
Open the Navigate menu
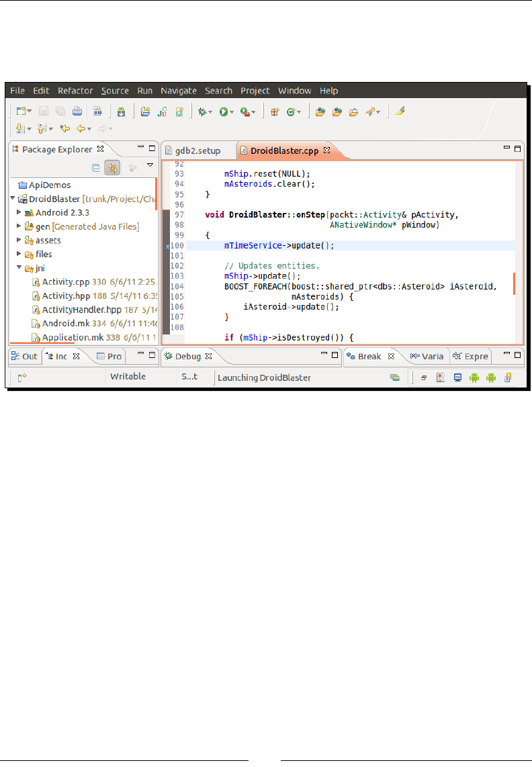pos(179,91)
